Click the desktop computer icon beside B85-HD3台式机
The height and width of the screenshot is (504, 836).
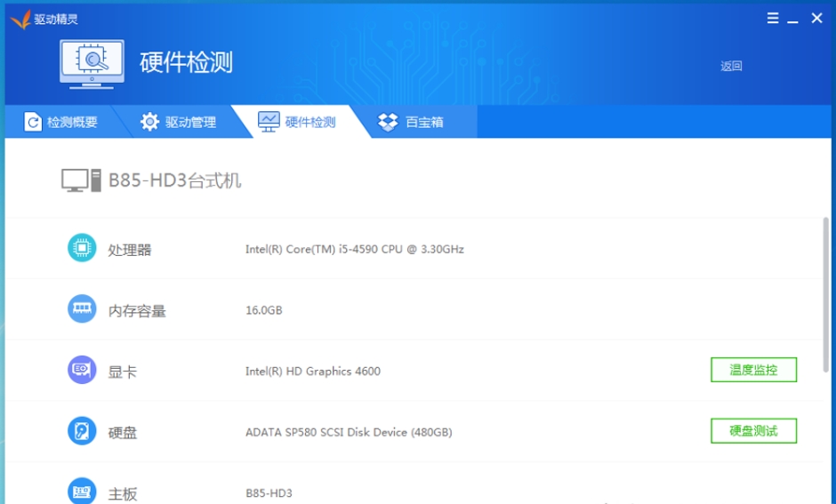[x=81, y=180]
